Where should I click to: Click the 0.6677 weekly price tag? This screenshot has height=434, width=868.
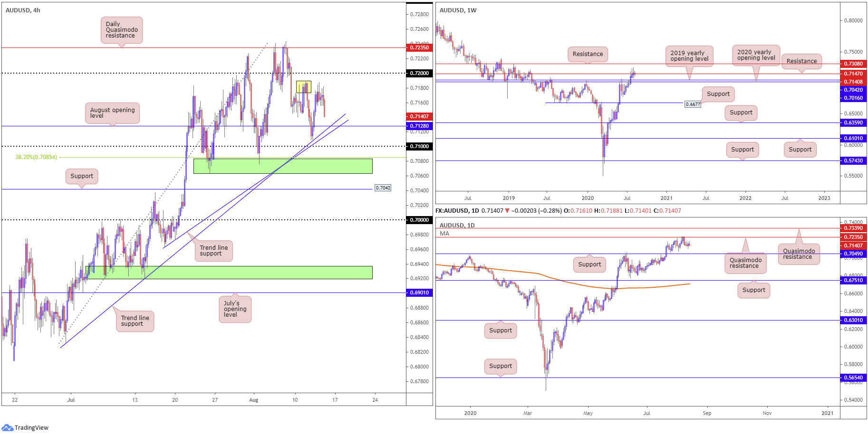coord(693,104)
